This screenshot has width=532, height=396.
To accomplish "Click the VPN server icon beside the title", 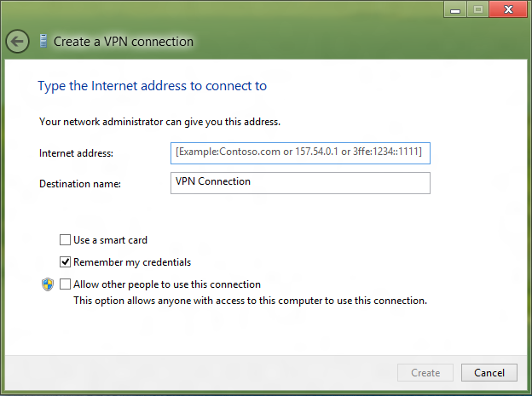I will [43, 41].
